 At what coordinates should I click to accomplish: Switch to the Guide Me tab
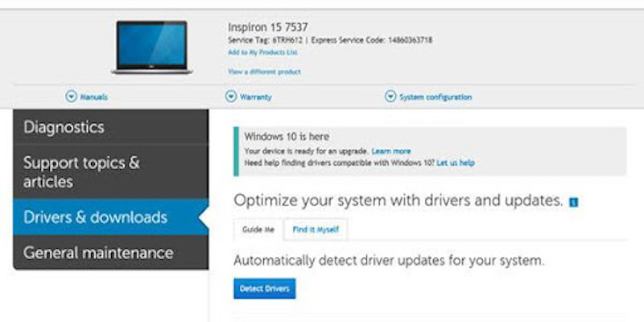point(258,229)
